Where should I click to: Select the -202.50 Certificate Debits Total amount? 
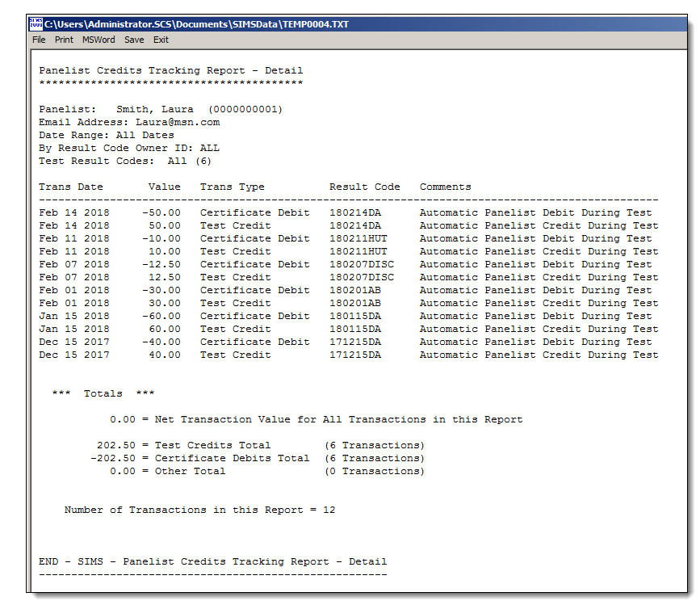pos(113,459)
